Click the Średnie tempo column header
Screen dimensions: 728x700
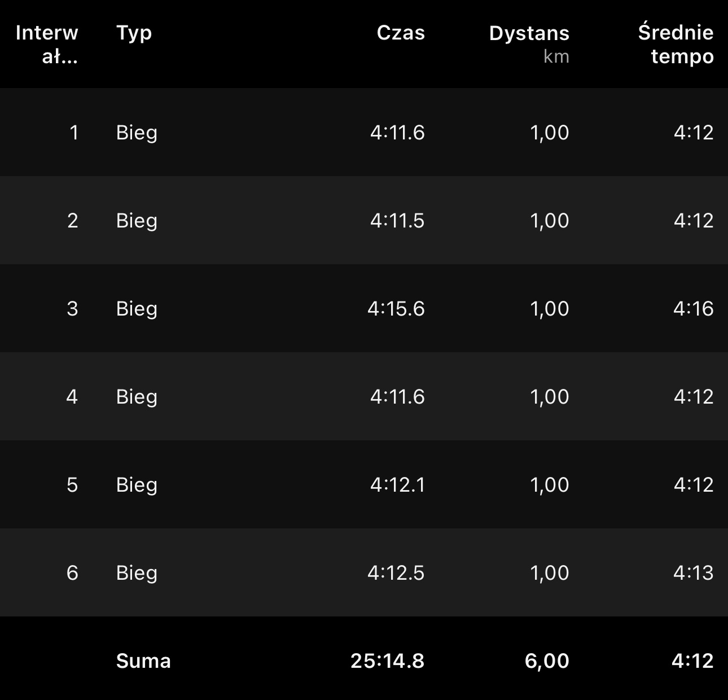(676, 44)
